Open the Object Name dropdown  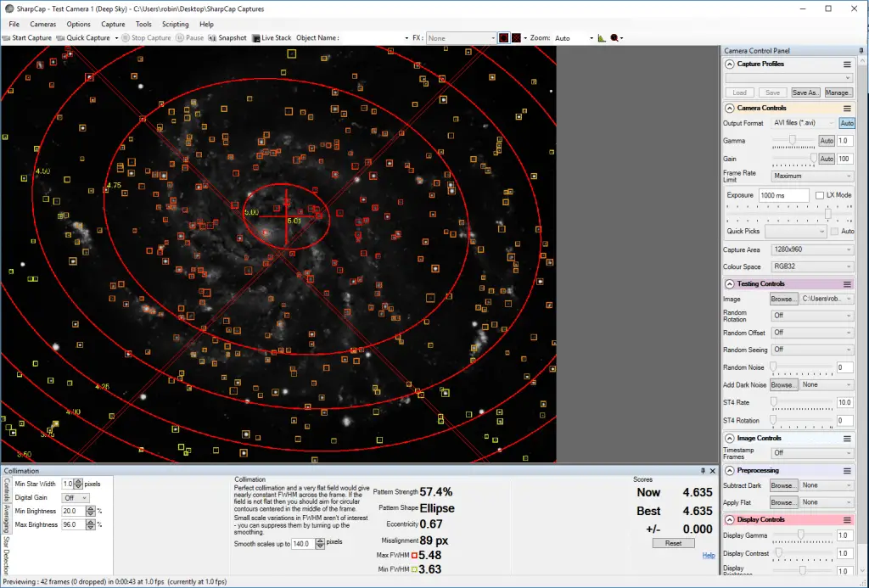tap(406, 38)
